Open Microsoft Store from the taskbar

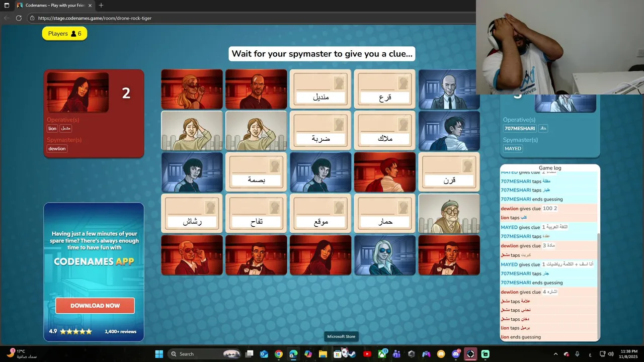coord(338,354)
